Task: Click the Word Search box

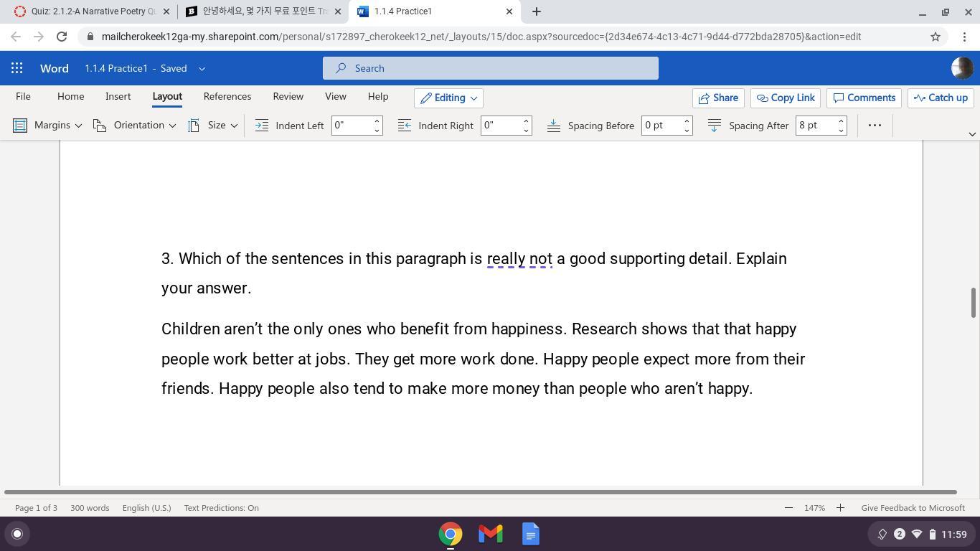Action: [491, 68]
